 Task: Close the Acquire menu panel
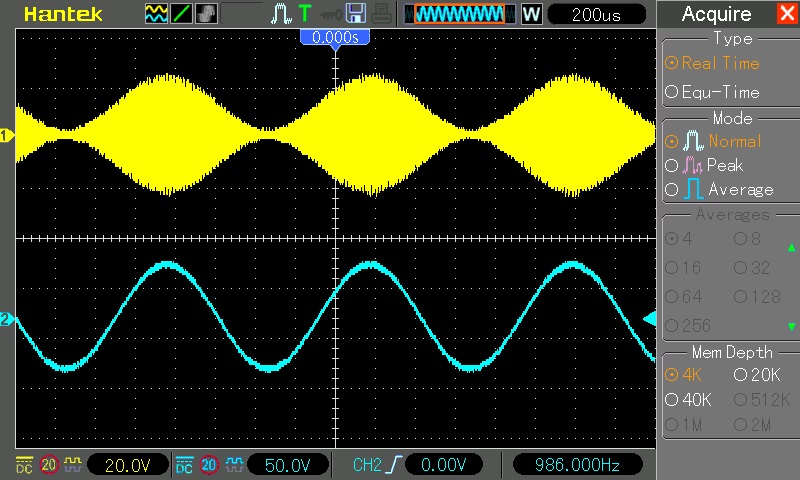pyautogui.click(x=786, y=14)
